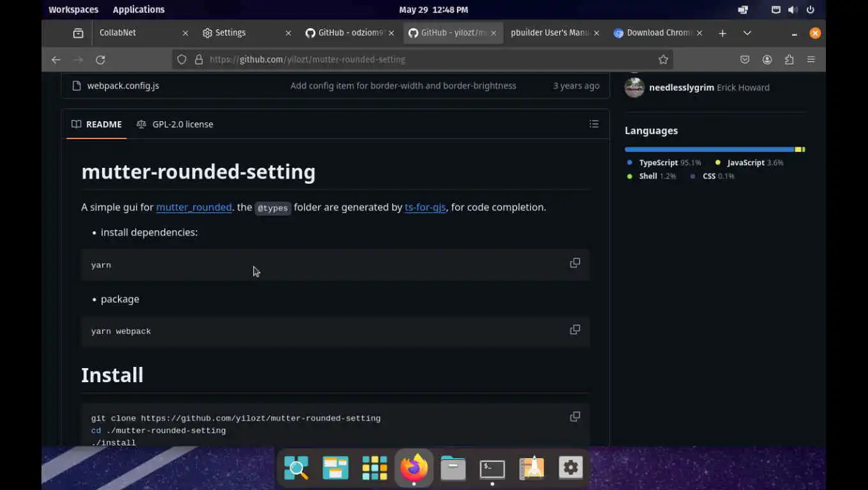Viewport: 868px width, 490px height.
Task: Copy the yarn command to clipboard
Action: pos(575,263)
